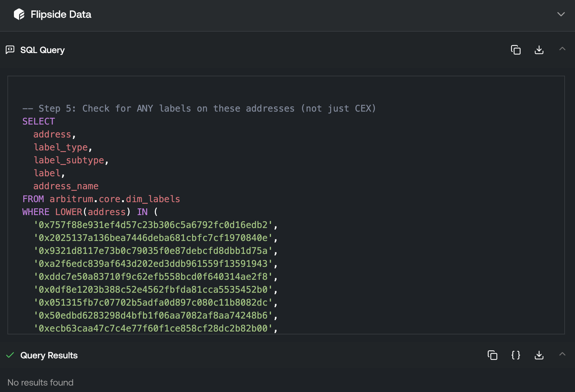The image size is (575, 392).
Task: Click the WHERE LOWER(address) IN line
Action: [90, 212]
